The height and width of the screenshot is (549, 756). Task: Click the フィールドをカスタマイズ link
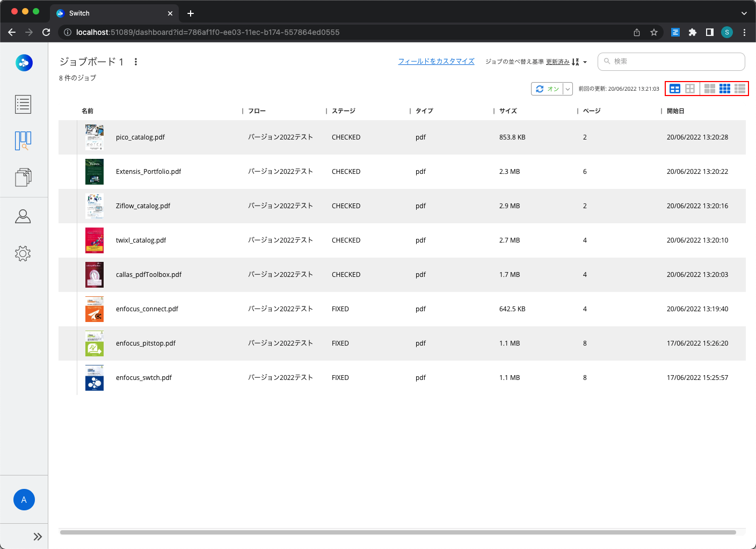(437, 61)
